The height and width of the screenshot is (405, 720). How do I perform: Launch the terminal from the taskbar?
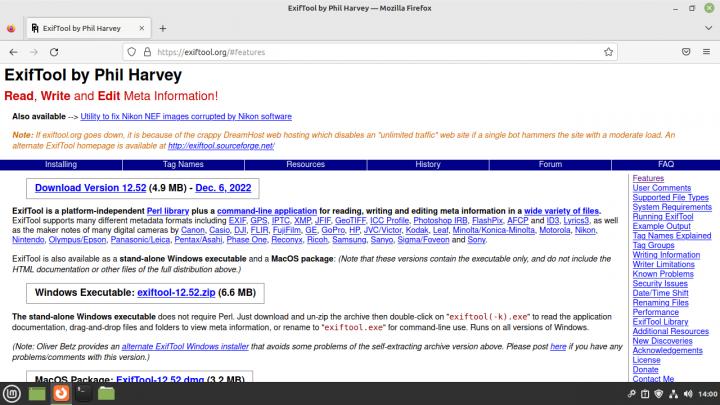tap(84, 393)
